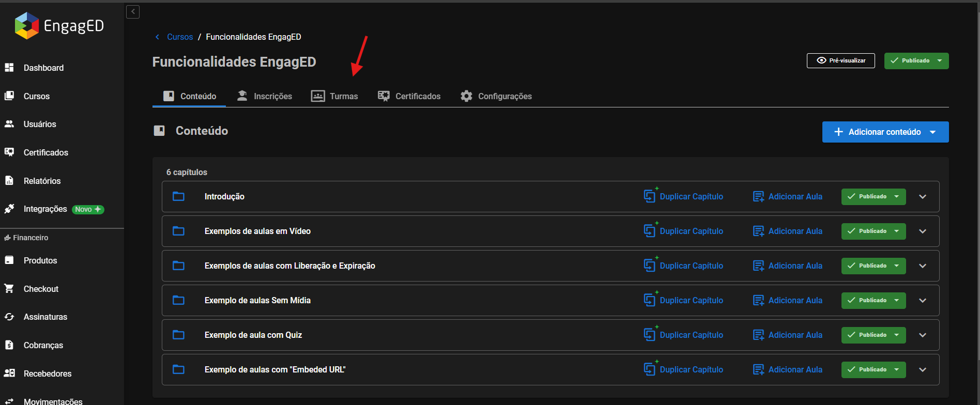This screenshot has height=405, width=980.
Task: Click add-lesson icon in Introdução row
Action: (758, 196)
